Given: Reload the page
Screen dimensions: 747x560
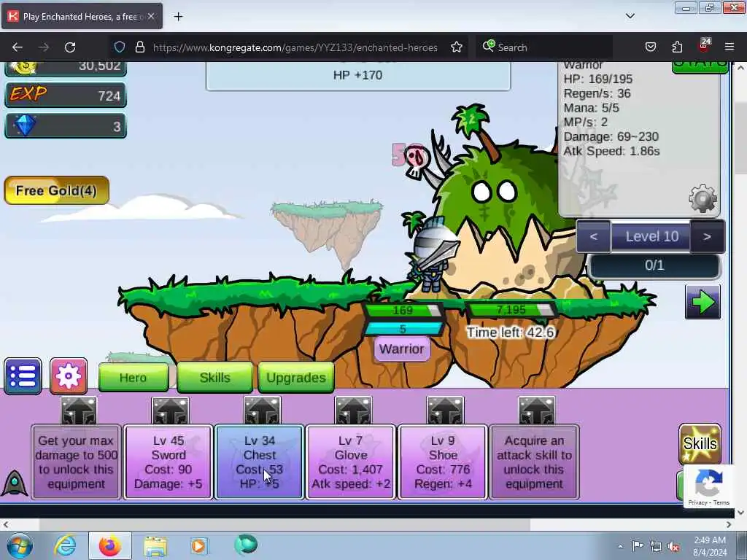Looking at the screenshot, I should (x=70, y=47).
